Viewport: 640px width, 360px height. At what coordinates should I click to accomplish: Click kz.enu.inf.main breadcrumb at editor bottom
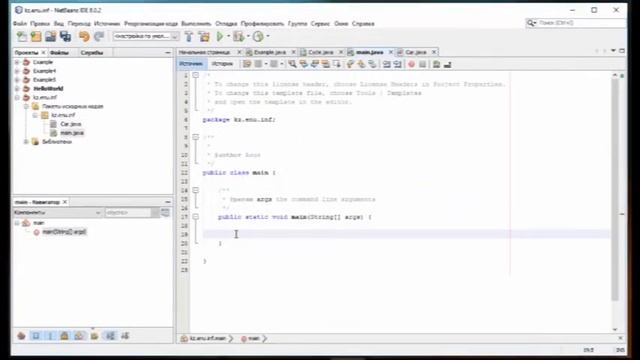click(208, 338)
